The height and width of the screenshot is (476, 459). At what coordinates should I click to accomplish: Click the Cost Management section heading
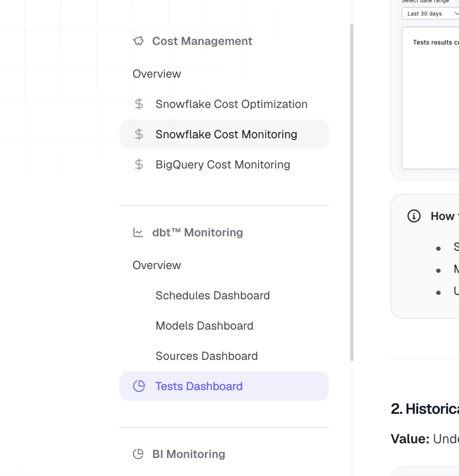click(202, 41)
